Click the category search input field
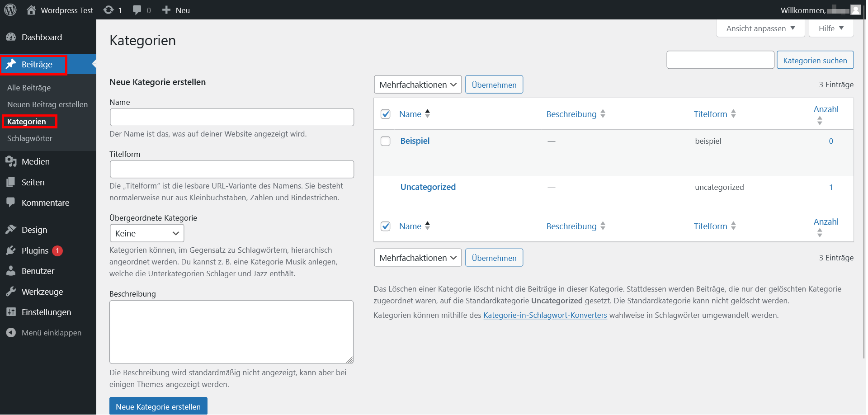The width and height of the screenshot is (868, 415). click(x=720, y=60)
